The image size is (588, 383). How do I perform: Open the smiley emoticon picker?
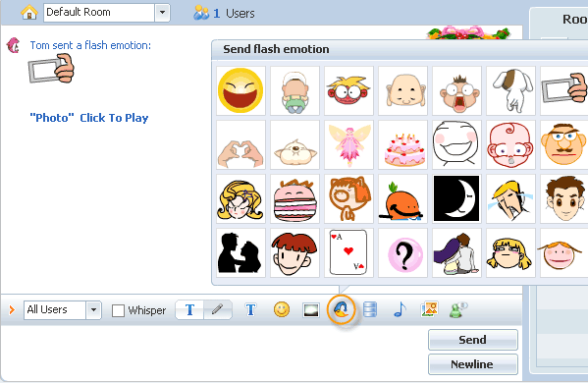point(282,310)
